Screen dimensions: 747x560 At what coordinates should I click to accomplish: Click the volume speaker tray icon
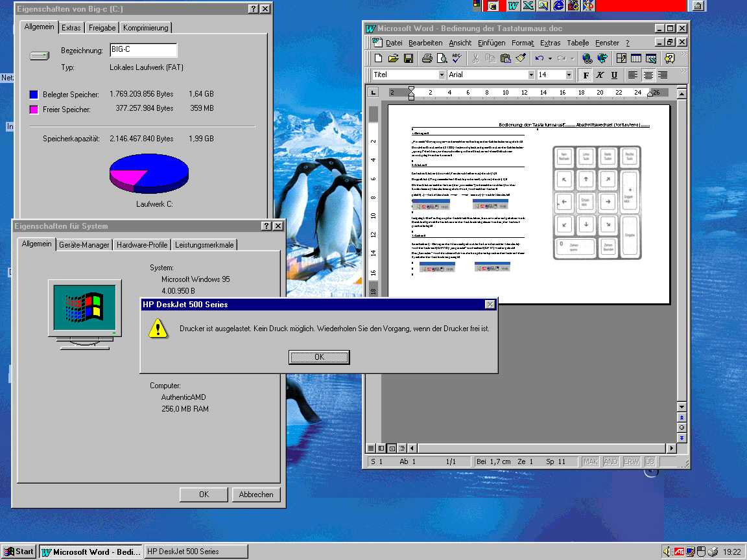(x=667, y=552)
